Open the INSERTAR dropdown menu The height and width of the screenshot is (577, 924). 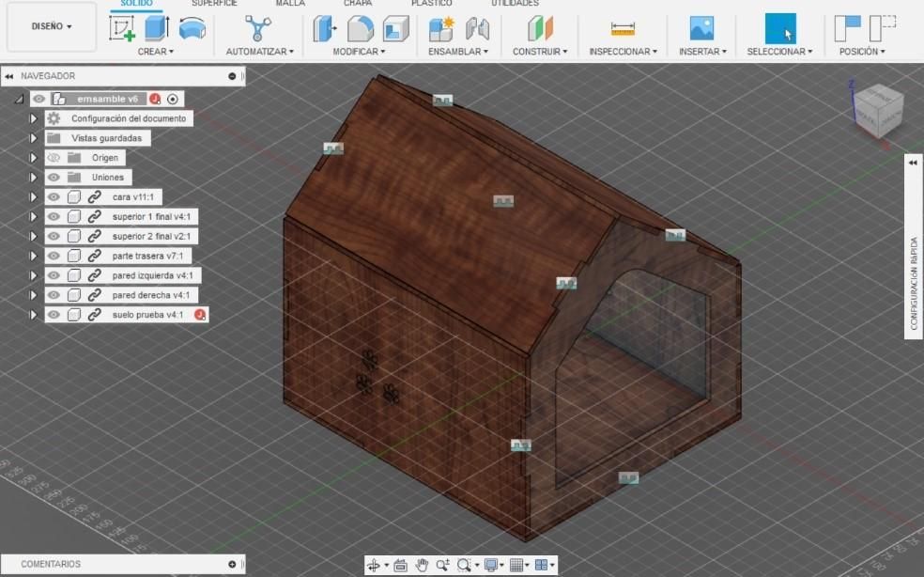[703, 52]
